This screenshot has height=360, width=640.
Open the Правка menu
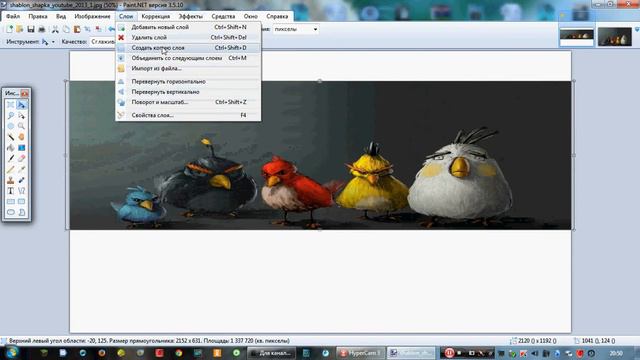38,16
